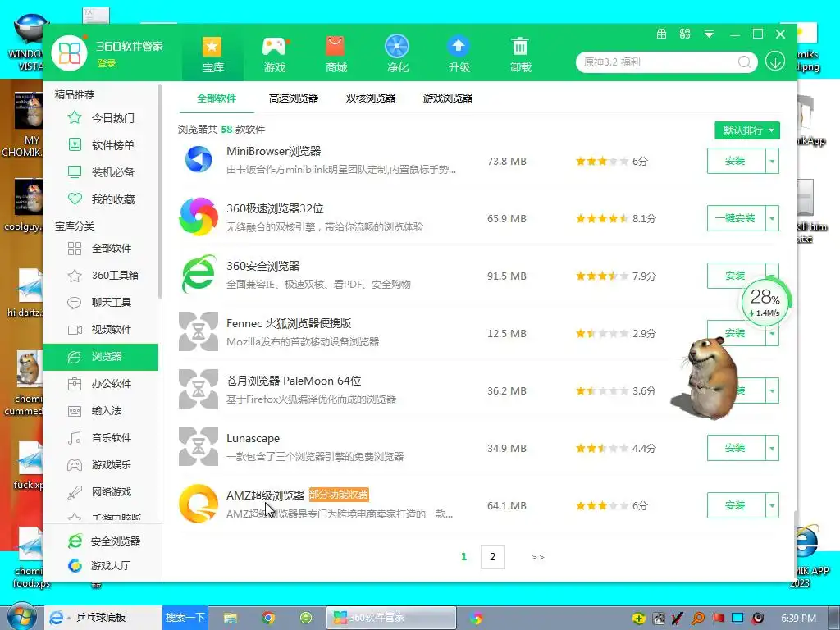Viewport: 840px width, 630px height.
Task: Switch to 双核浏览器 tab
Action: [371, 98]
